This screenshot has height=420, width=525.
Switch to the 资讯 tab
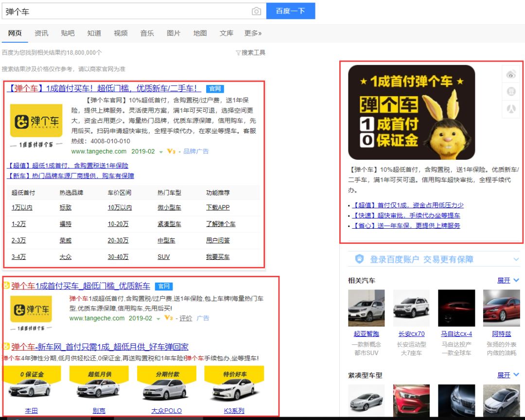coord(41,33)
